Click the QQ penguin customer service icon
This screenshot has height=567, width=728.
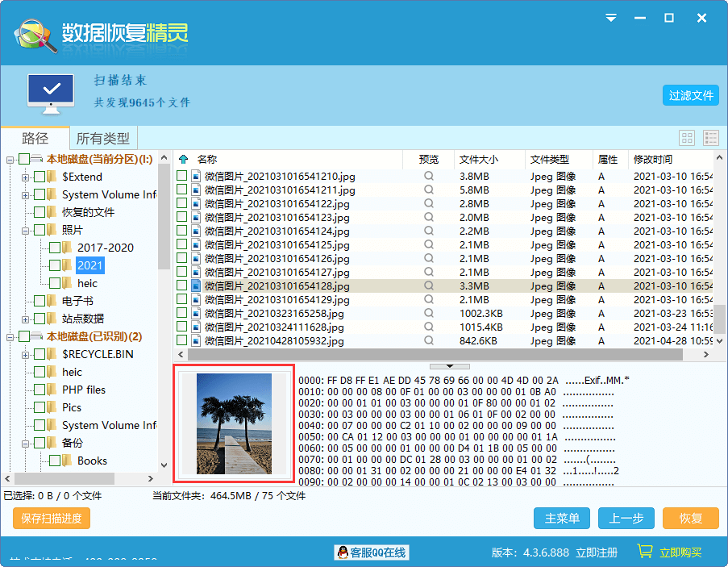[x=343, y=552]
